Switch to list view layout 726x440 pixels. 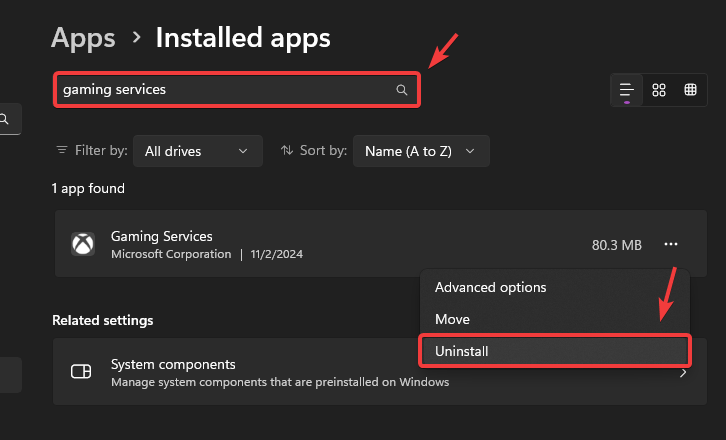point(627,90)
